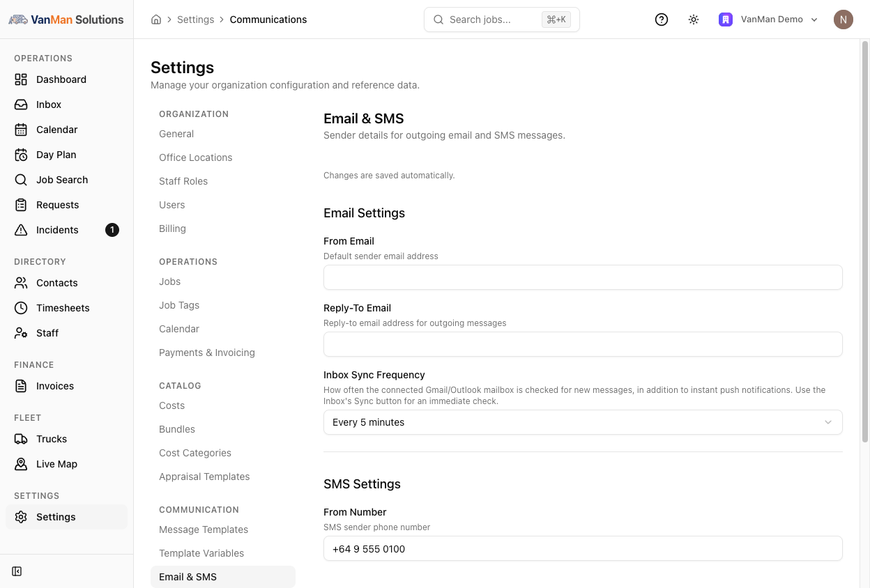Image resolution: width=870 pixels, height=588 pixels.
Task: Click the ⌘+K shortcut badge
Action: pos(556,20)
